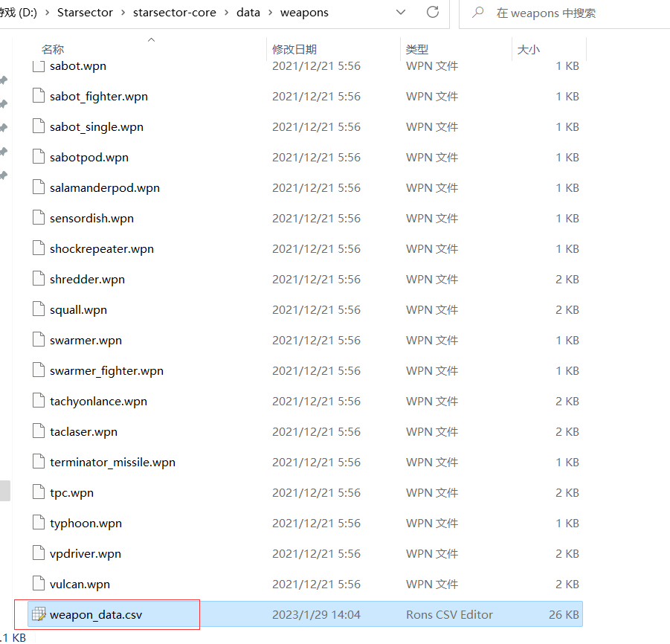Select the tachyonlance.wpn file icon
Viewport: 670px width, 644px height.
[39, 402]
